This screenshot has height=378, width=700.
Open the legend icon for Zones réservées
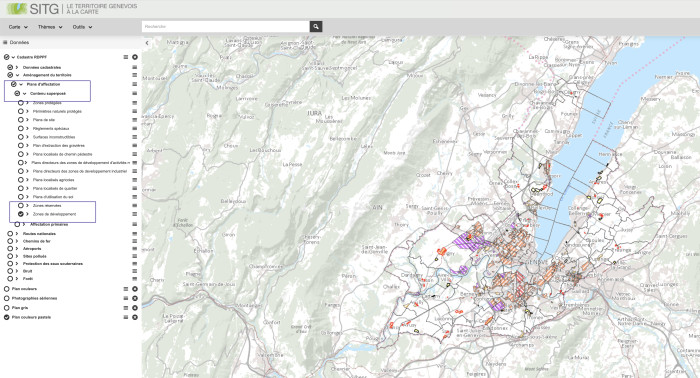pos(135,206)
